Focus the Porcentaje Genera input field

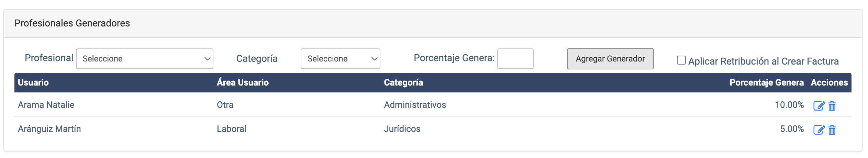click(x=515, y=59)
